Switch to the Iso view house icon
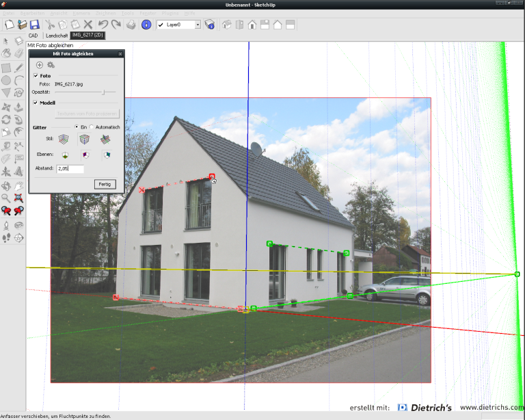 227,25
